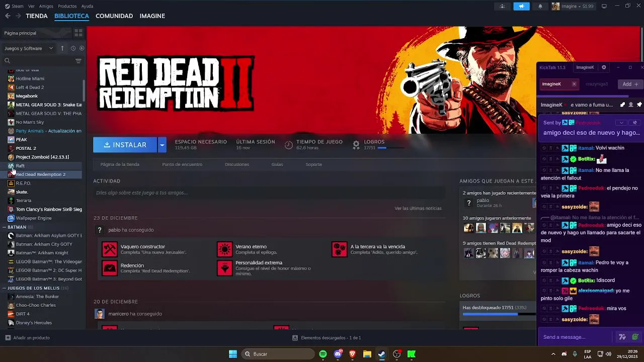Expand the pinned message chevron in KickTalk
Viewport: 644px width, 362px height.
coord(621,123)
